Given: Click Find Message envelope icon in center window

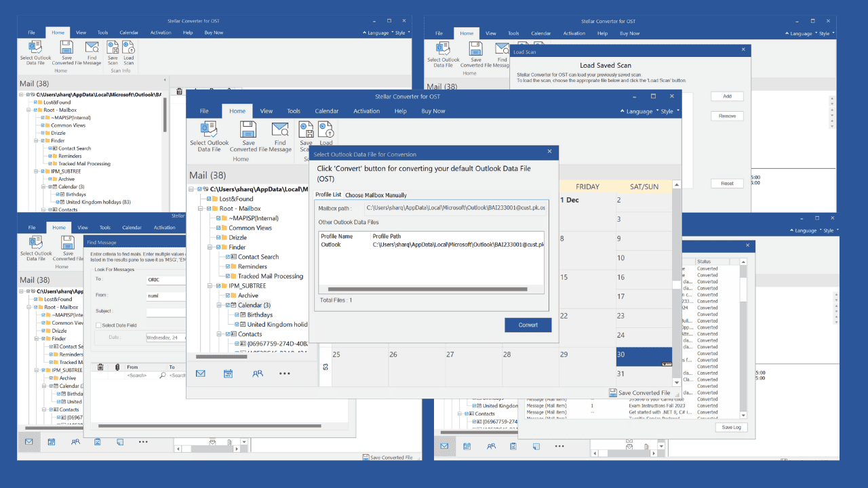Looking at the screenshot, I should pos(280,129).
